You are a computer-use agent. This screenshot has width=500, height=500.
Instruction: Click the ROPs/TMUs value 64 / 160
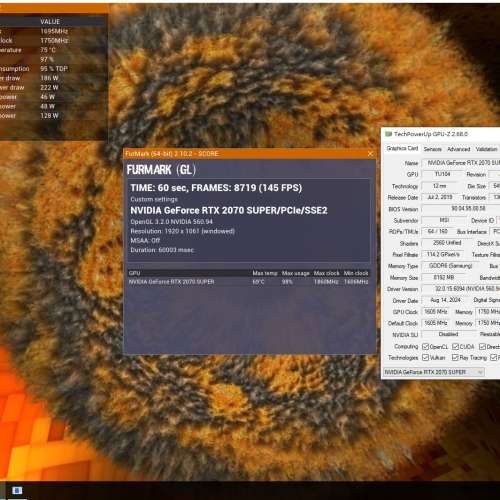click(x=437, y=231)
